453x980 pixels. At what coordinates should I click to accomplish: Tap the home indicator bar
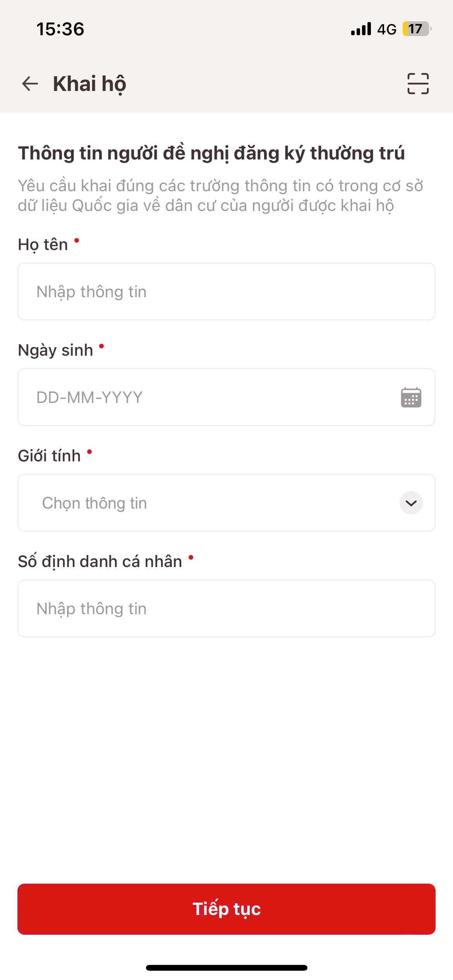(226, 968)
